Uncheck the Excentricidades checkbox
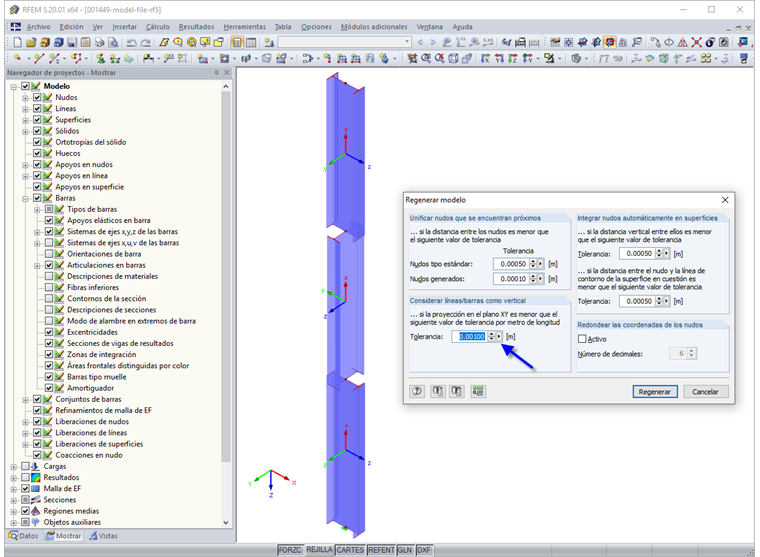760x557 pixels. [49, 332]
